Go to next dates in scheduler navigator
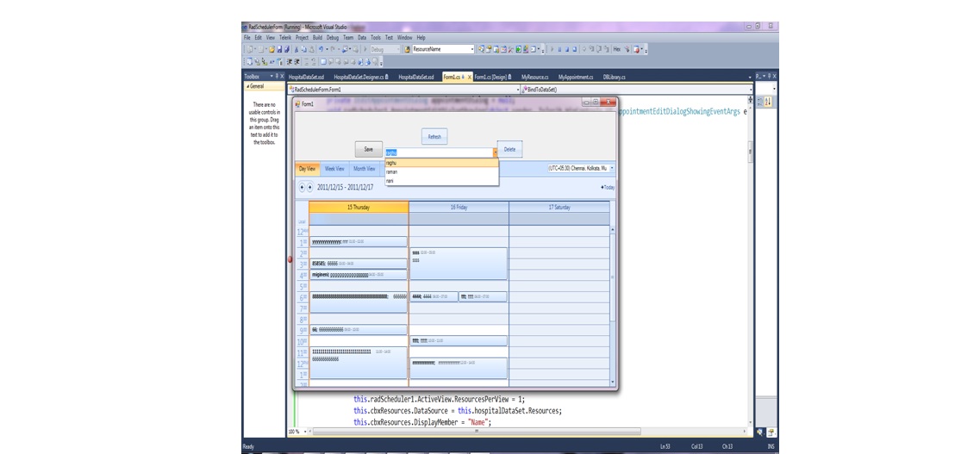Screen dimensions: 980x454 [309, 187]
